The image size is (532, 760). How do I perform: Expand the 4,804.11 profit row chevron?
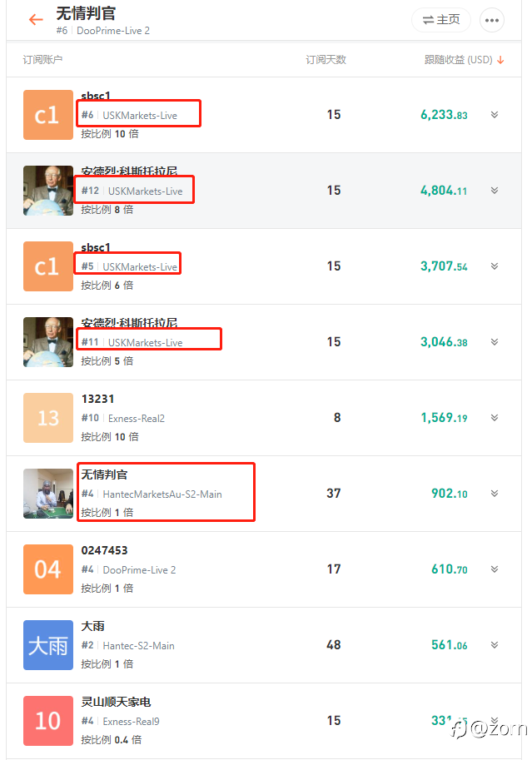pos(495,191)
